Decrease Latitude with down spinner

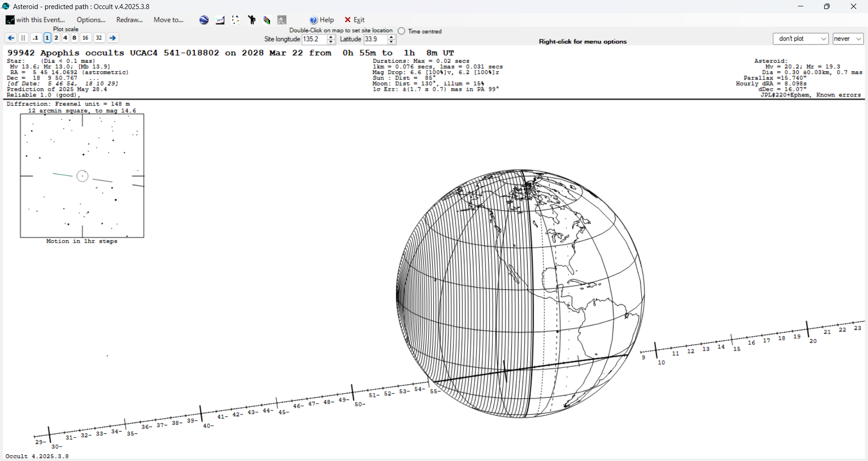(x=392, y=42)
